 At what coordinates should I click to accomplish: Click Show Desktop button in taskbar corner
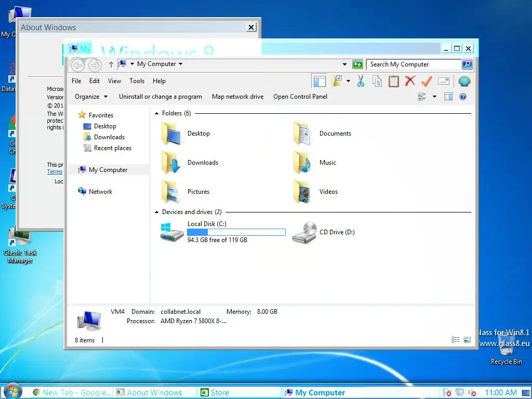pyautogui.click(x=526, y=393)
